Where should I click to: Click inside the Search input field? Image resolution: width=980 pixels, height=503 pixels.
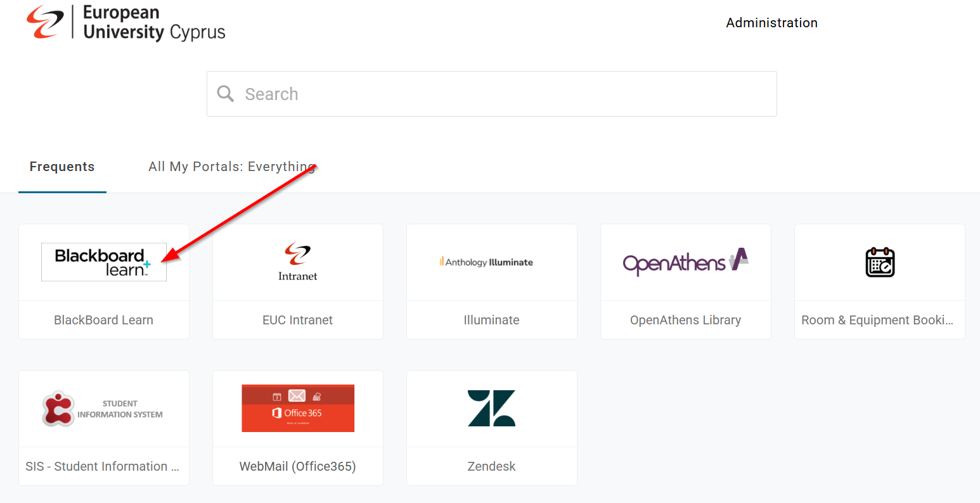[x=444, y=93]
